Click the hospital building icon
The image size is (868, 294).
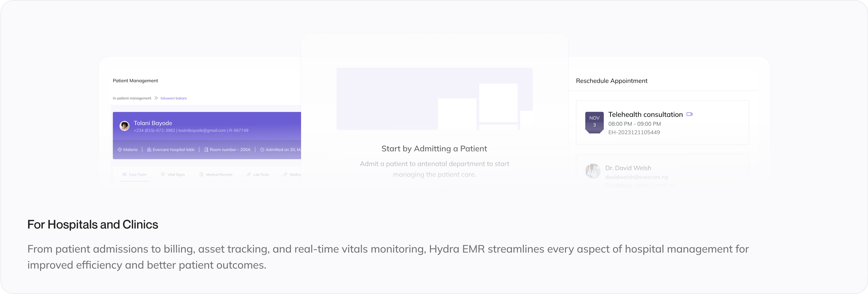point(149,150)
